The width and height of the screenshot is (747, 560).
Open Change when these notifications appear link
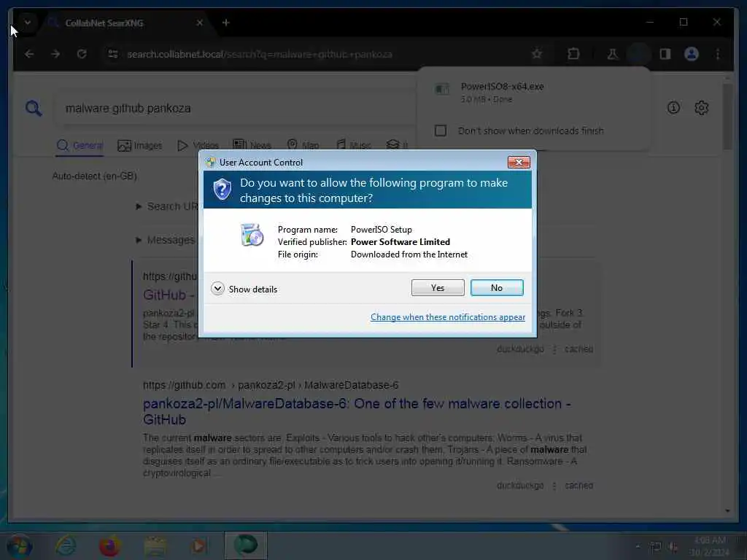point(448,317)
